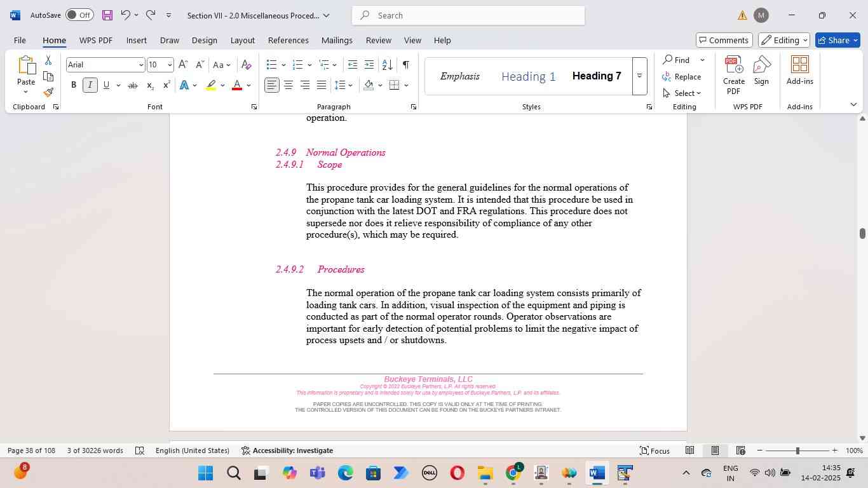Image resolution: width=868 pixels, height=488 pixels.
Task: Switch to the Insert tab
Action: (x=137, y=40)
